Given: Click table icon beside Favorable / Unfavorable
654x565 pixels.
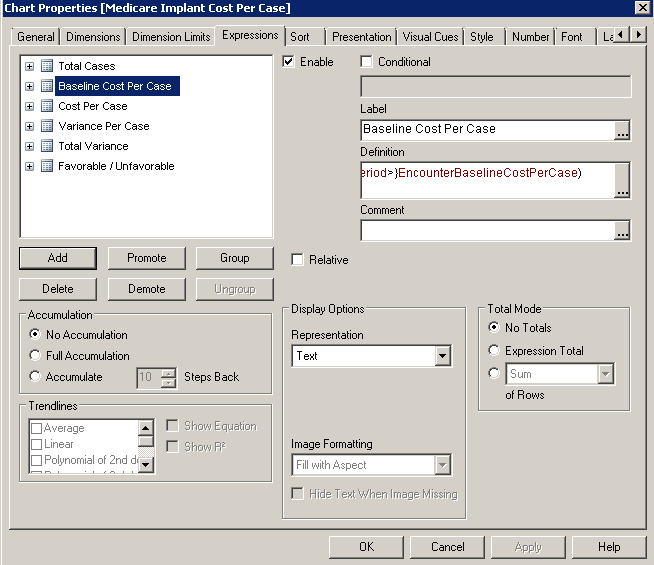Looking at the screenshot, I should point(47,166).
